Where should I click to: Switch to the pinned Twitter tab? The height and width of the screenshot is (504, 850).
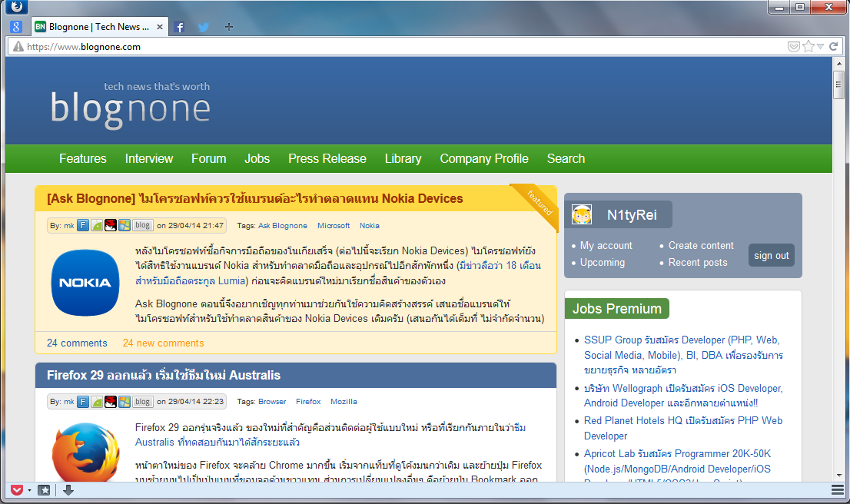pyautogui.click(x=204, y=27)
